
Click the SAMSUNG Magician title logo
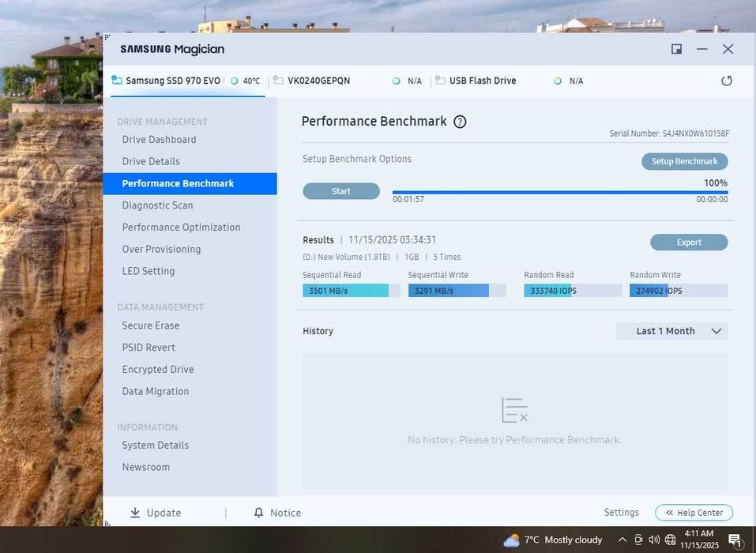click(x=172, y=49)
